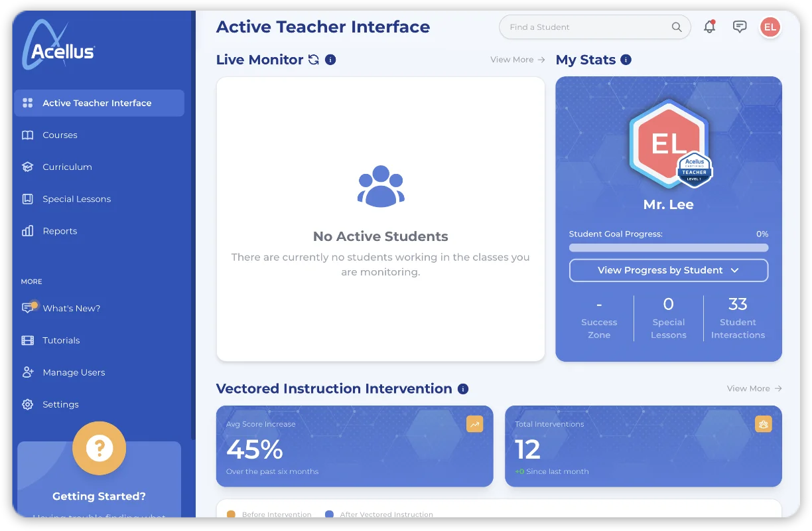The width and height of the screenshot is (812, 531).
Task: Click the Tutorials film icon
Action: 27,341
